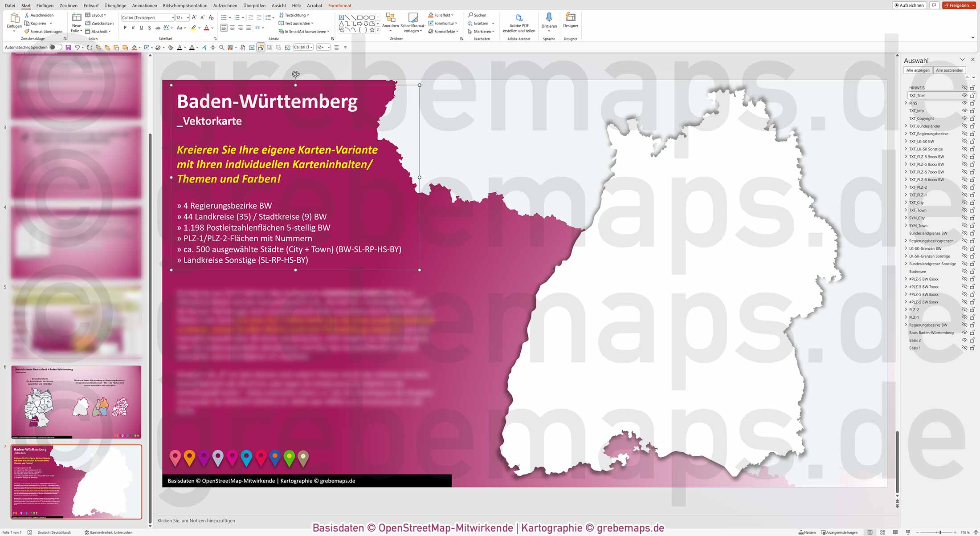Expand the PINS group in Auswahl pane
Image resolution: width=980 pixels, height=536 pixels.
[906, 103]
